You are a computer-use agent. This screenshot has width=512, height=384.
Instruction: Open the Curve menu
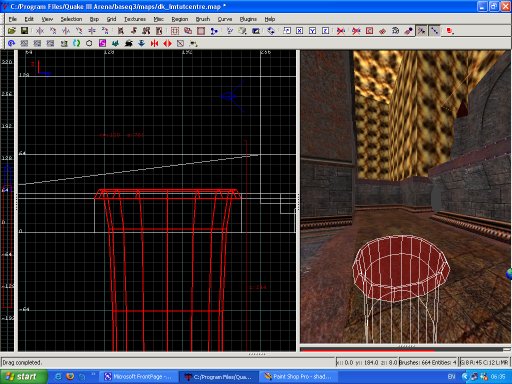click(225, 19)
